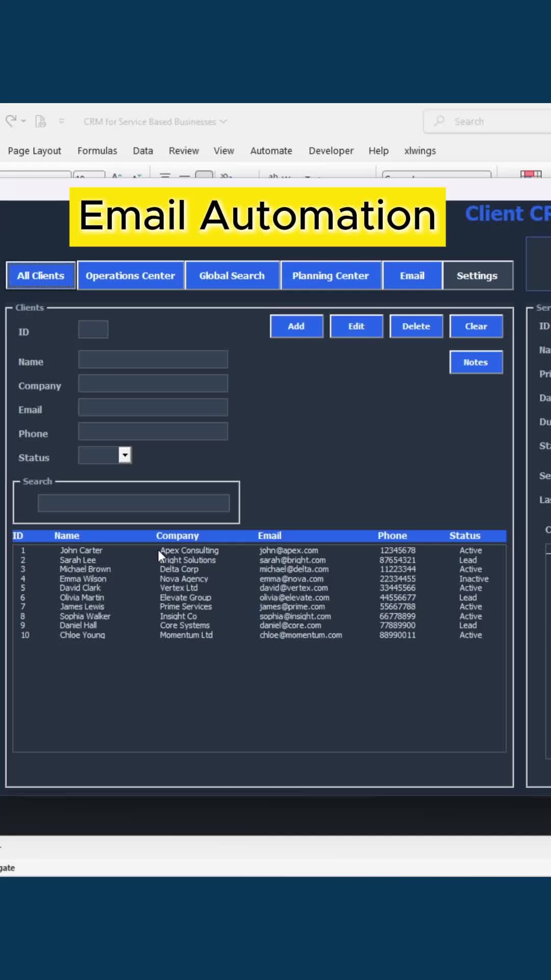Focus the client ID field

[93, 329]
